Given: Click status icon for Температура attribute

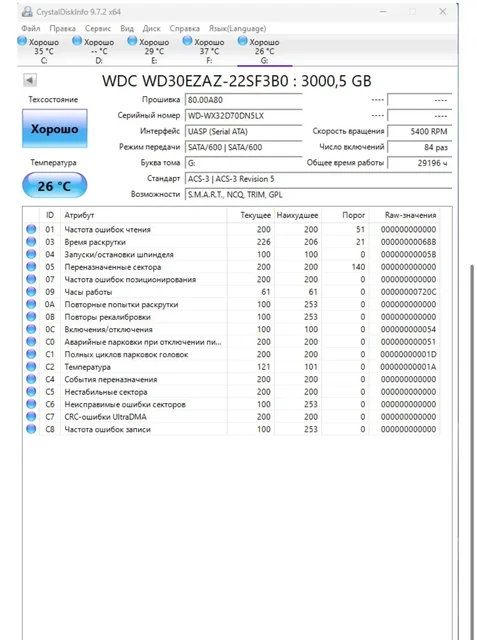Looking at the screenshot, I should [x=31, y=367].
